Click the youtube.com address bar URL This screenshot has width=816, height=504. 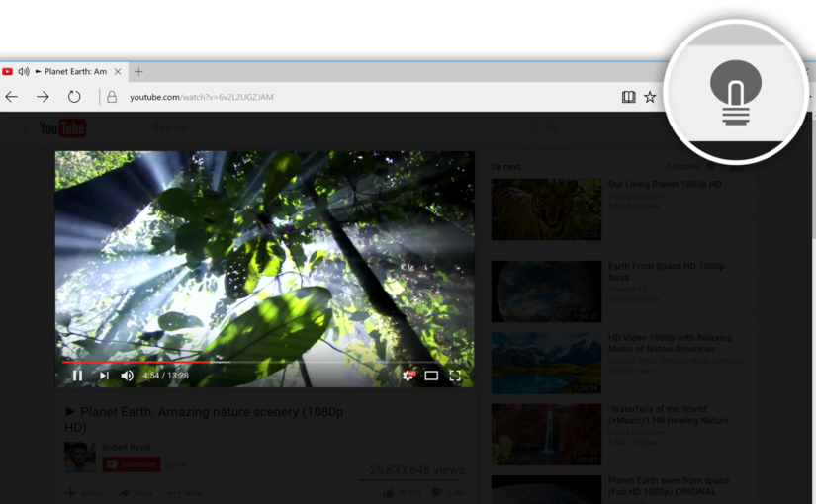[202, 97]
